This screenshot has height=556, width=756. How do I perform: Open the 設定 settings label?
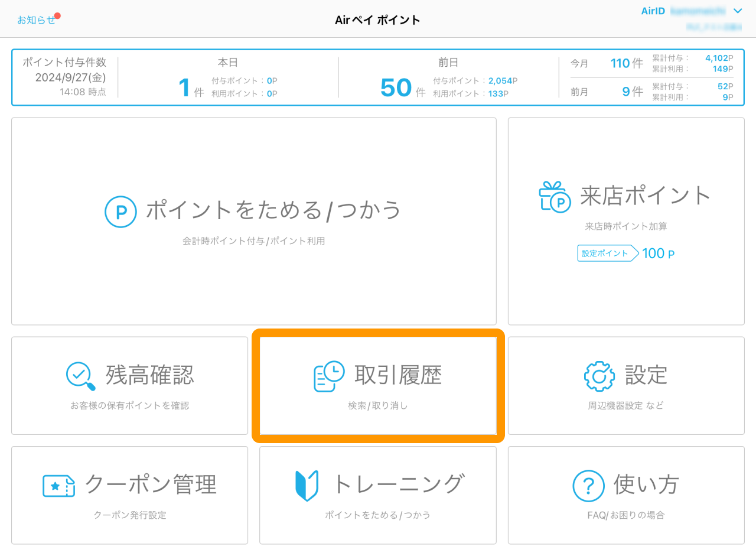point(646,375)
